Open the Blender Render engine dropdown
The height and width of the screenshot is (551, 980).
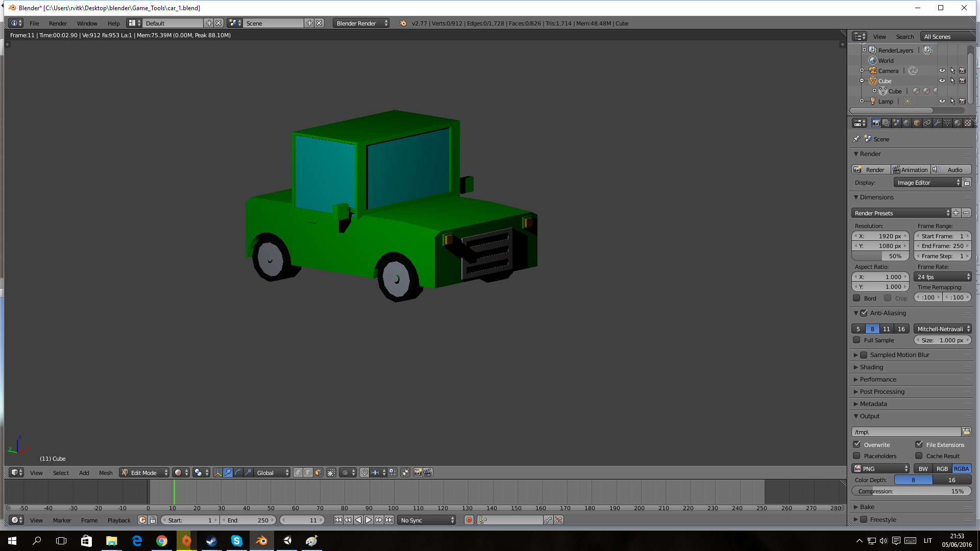click(361, 23)
